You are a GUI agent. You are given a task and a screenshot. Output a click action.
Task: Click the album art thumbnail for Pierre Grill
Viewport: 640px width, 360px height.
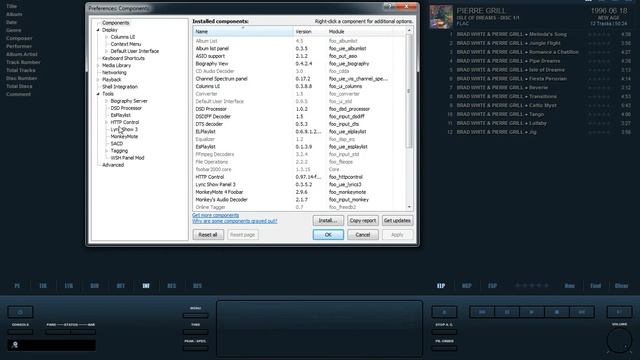[x=441, y=17]
